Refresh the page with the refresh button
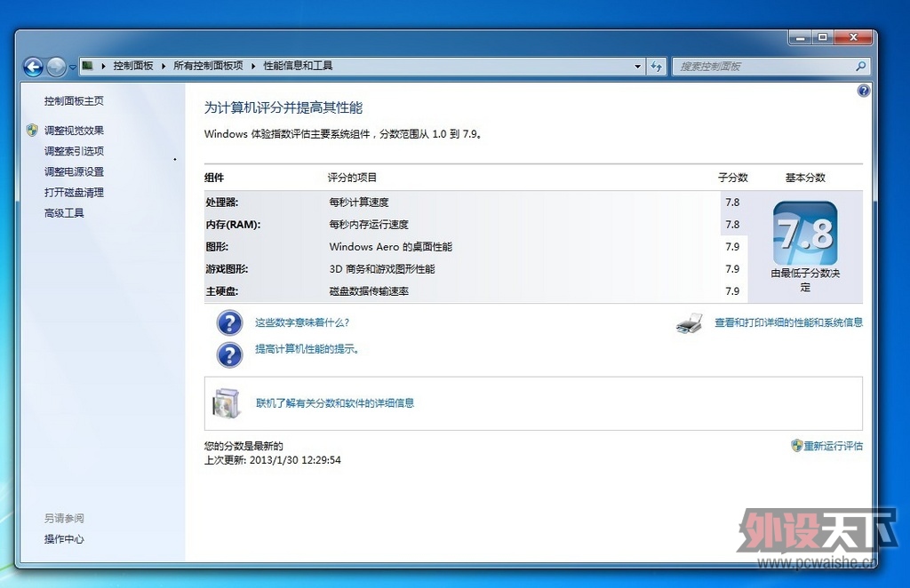This screenshot has height=588, width=910. (x=657, y=66)
